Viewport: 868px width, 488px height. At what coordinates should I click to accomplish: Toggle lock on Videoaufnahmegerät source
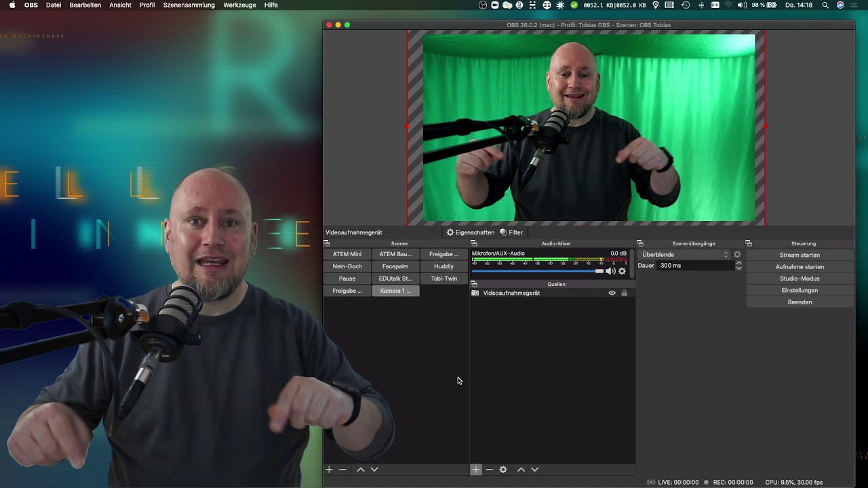coord(624,293)
